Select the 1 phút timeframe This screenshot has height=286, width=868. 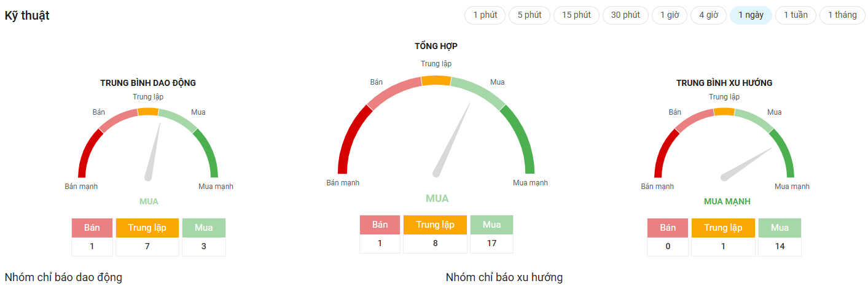[485, 15]
